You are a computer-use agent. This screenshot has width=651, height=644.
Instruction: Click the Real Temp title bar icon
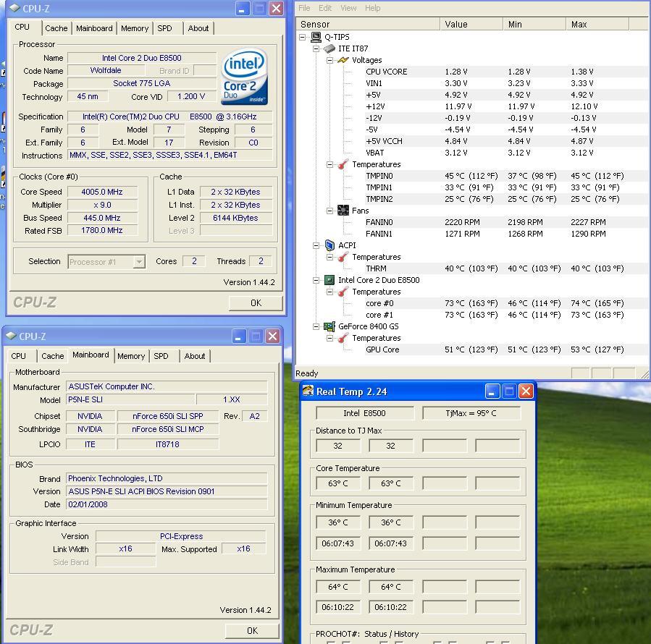pyautogui.click(x=308, y=391)
